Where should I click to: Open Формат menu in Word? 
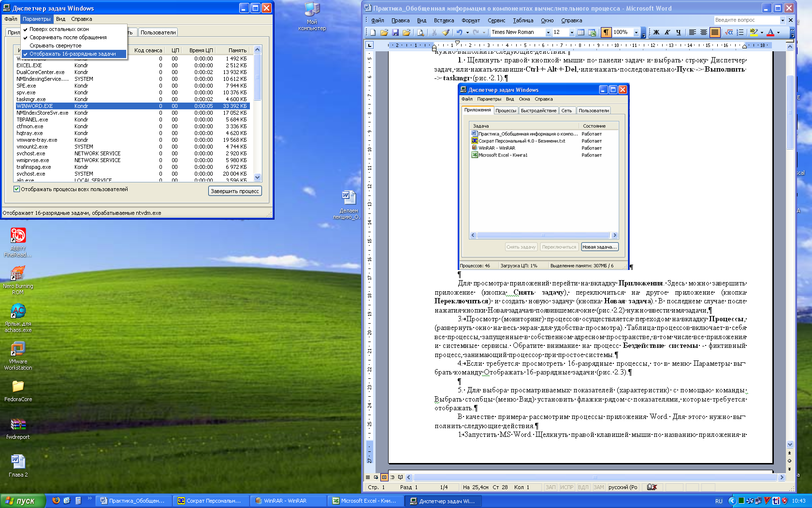471,20
